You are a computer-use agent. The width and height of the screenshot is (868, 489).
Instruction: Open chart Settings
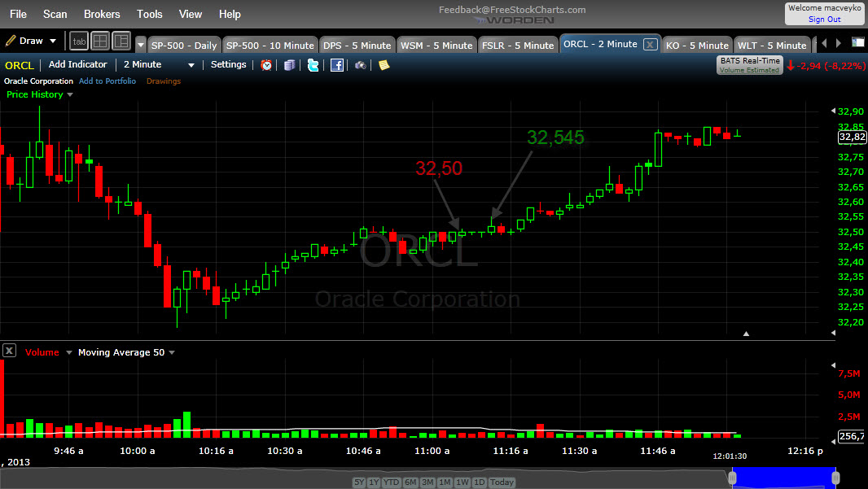(x=228, y=64)
